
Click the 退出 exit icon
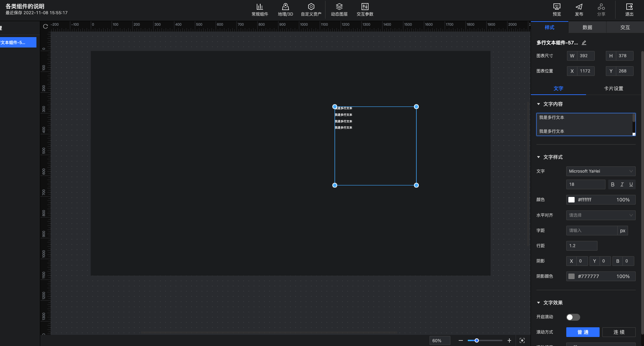(629, 9)
